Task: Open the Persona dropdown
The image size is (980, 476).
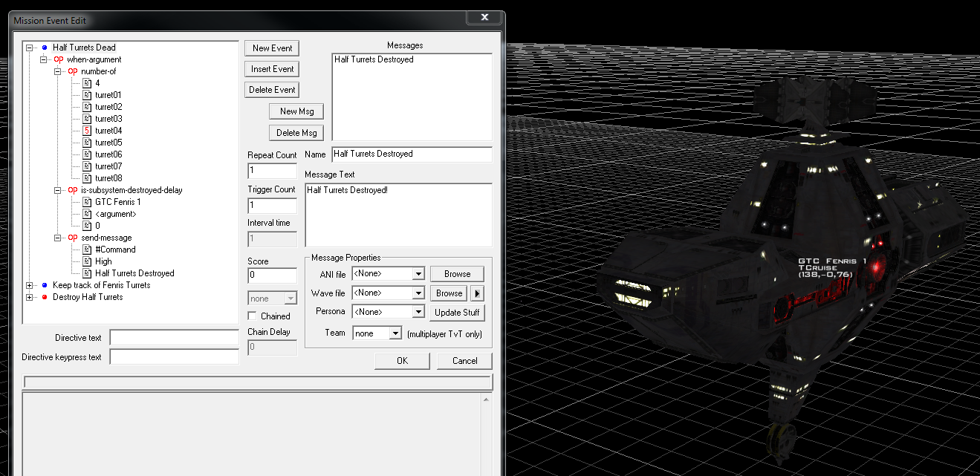Action: coord(418,312)
